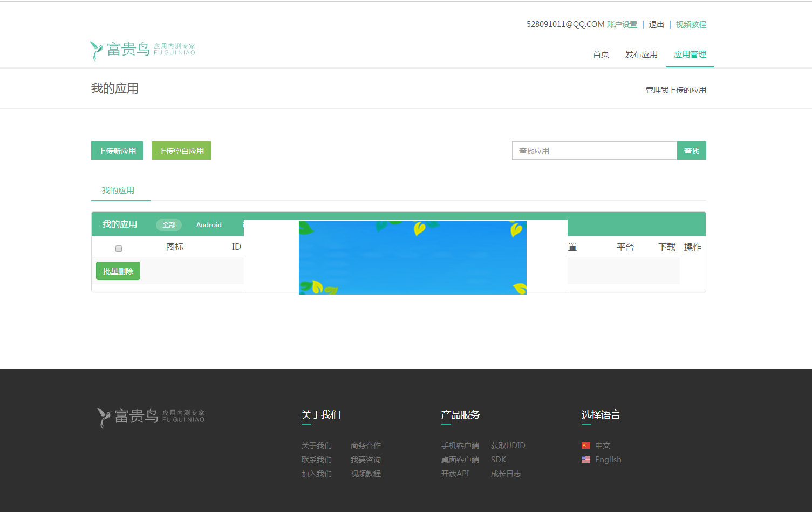Switch language to English
This screenshot has width=812, height=512.
pos(608,459)
